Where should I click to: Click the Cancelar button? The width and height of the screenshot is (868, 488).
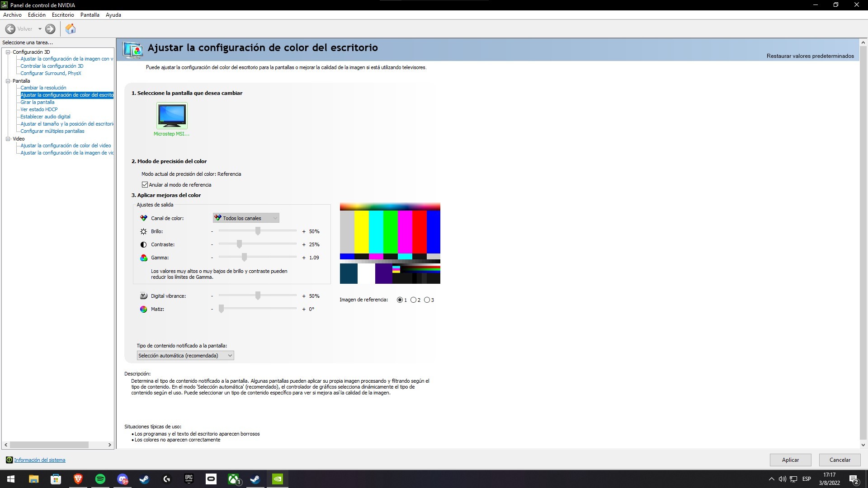(840, 460)
